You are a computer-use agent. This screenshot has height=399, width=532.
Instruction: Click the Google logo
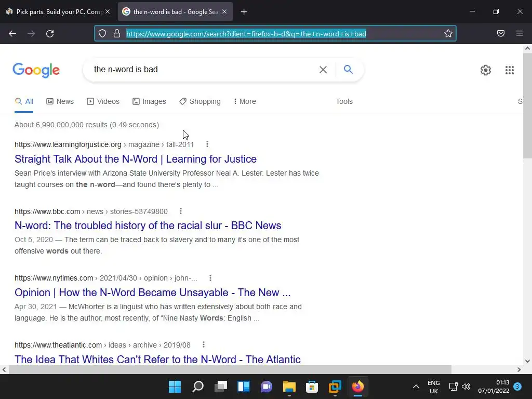coord(36,70)
